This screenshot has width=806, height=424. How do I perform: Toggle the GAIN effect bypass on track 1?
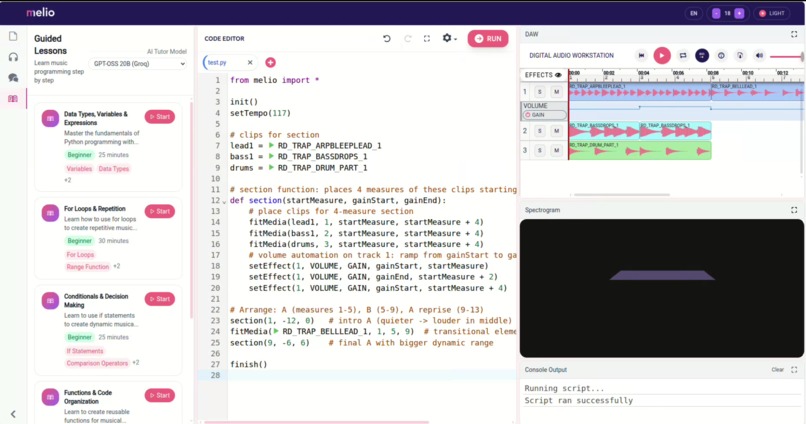coord(527,115)
